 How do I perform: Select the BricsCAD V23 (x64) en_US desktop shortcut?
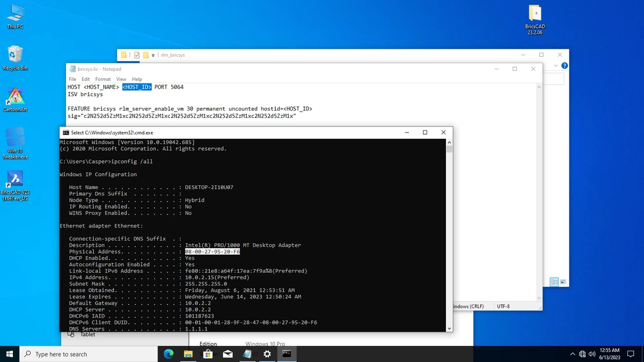[x=15, y=185]
